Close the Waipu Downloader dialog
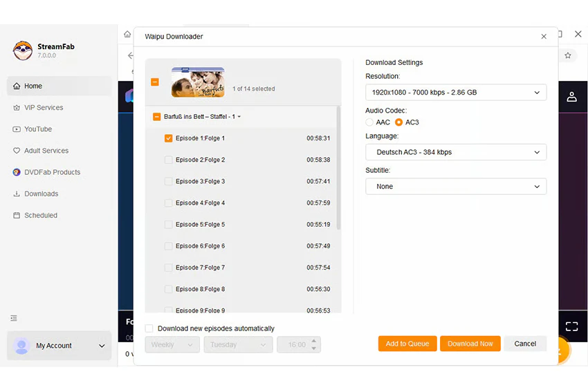The width and height of the screenshot is (588, 392). click(x=544, y=37)
